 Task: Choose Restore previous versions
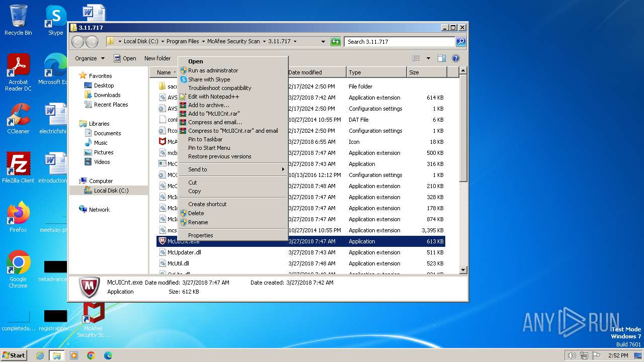click(x=233, y=156)
